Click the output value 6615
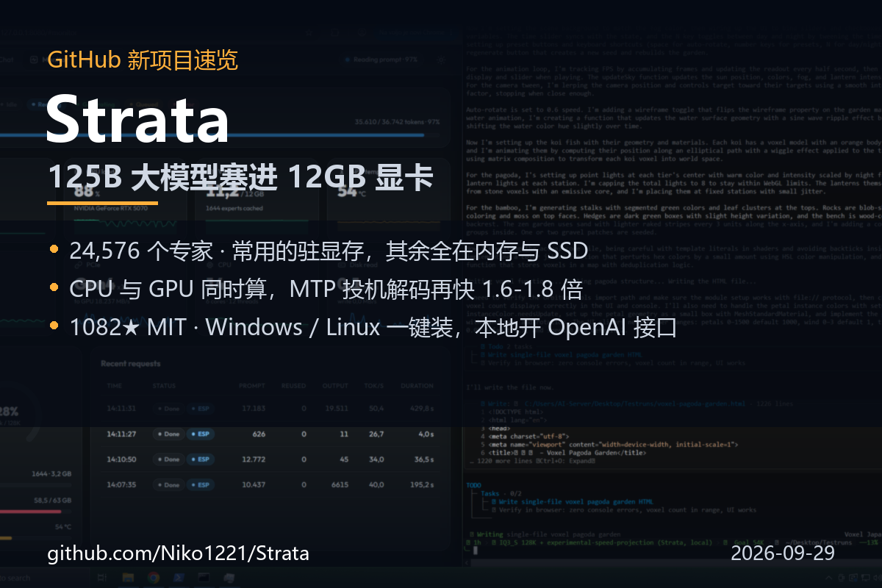 tap(340, 485)
